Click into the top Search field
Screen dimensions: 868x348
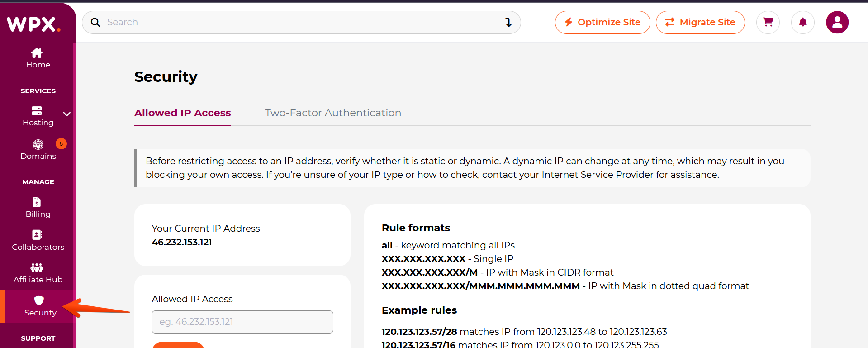tap(299, 22)
